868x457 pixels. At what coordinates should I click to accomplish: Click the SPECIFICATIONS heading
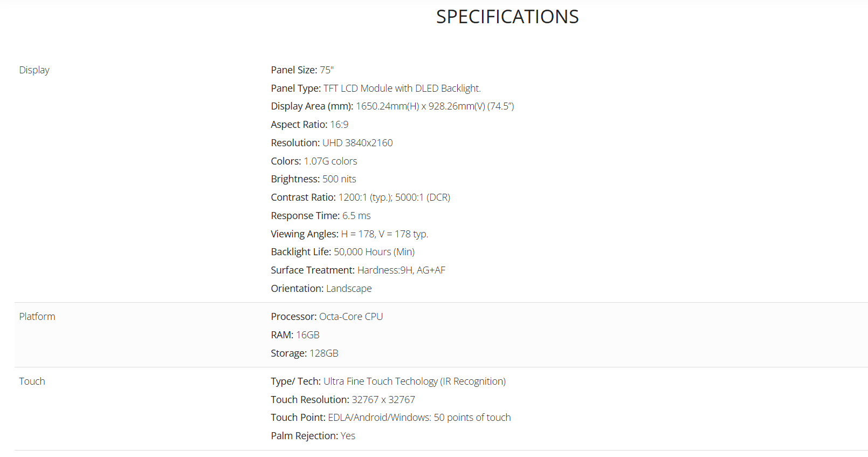(x=507, y=17)
